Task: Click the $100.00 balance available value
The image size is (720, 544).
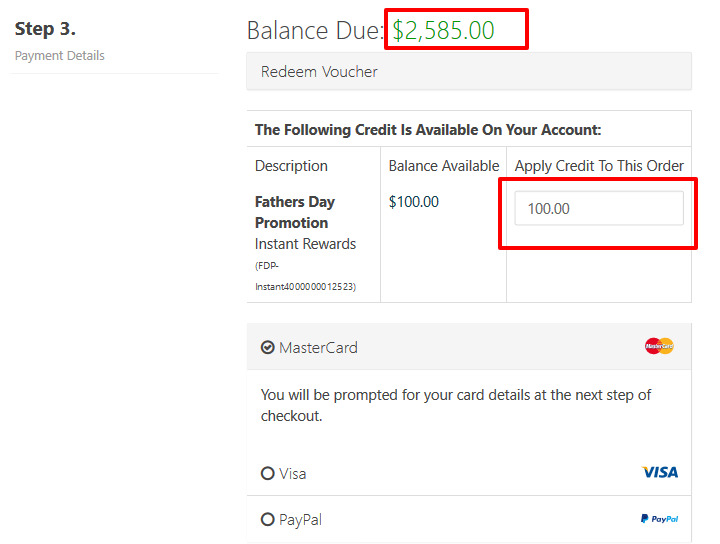Action: click(414, 202)
